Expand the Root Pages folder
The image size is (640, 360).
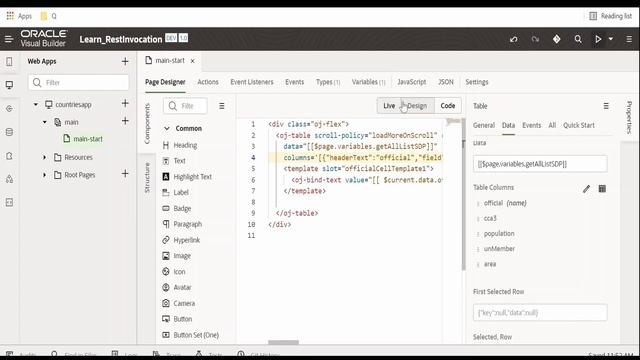coord(44,175)
